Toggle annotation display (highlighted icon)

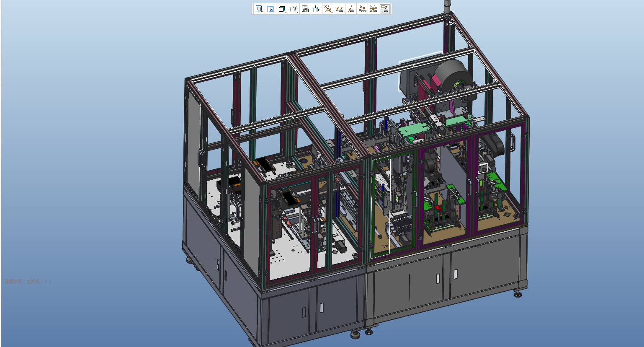385,9
